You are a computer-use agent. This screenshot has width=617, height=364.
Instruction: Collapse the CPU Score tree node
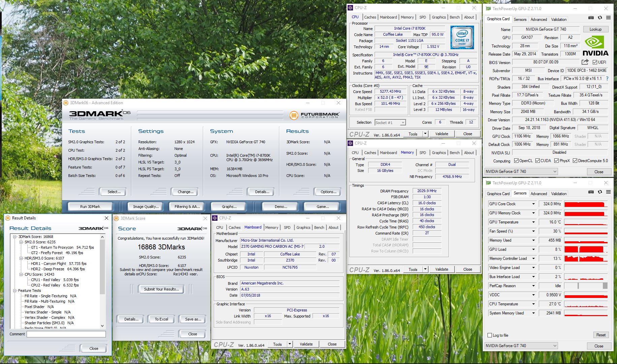[21, 274]
